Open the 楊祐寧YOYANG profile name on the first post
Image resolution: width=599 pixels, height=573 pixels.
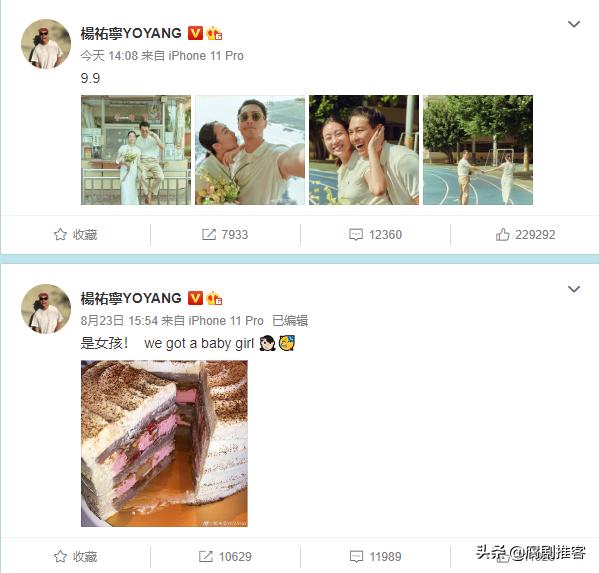pos(131,33)
